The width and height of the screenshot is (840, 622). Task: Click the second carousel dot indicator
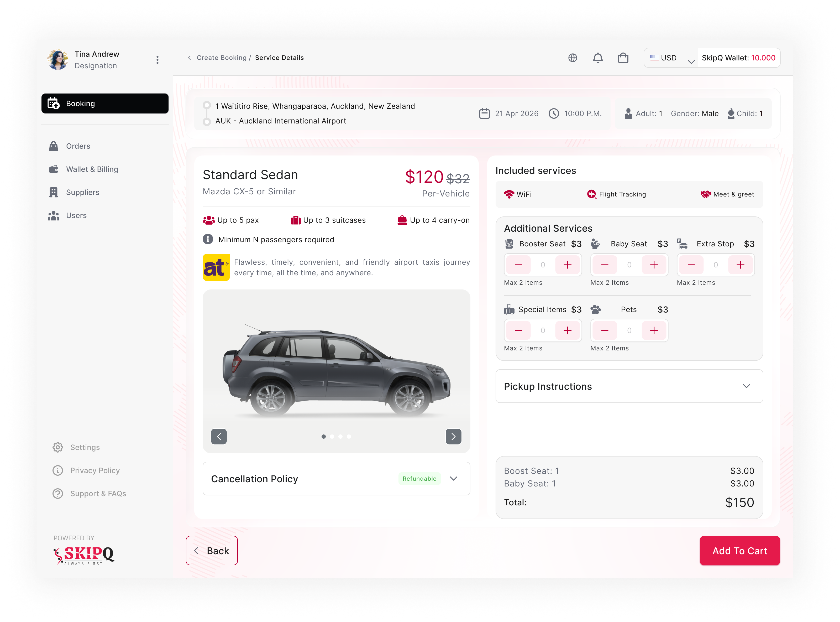332,436
